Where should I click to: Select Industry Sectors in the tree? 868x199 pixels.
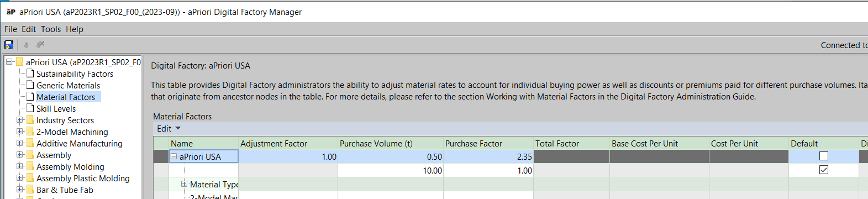(x=65, y=120)
